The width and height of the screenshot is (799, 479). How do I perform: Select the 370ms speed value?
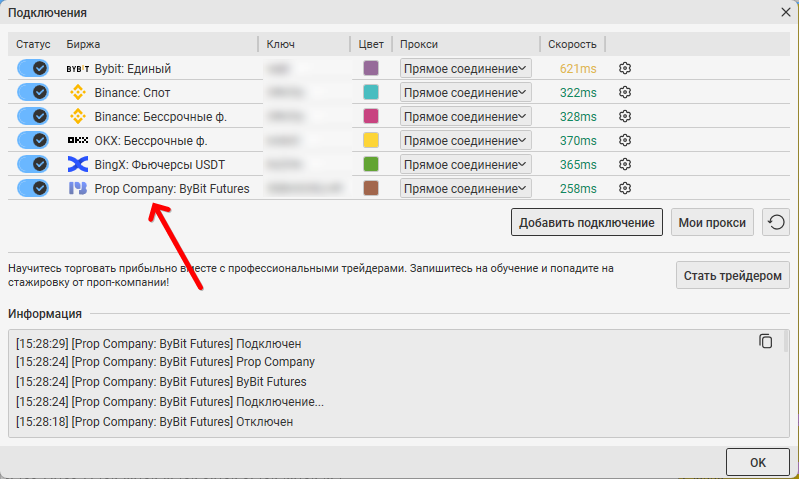click(578, 141)
